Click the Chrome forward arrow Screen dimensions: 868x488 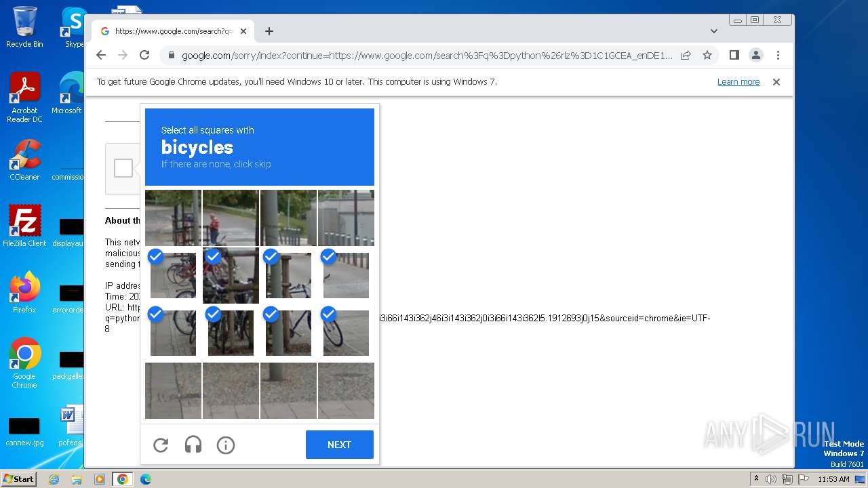(x=123, y=56)
